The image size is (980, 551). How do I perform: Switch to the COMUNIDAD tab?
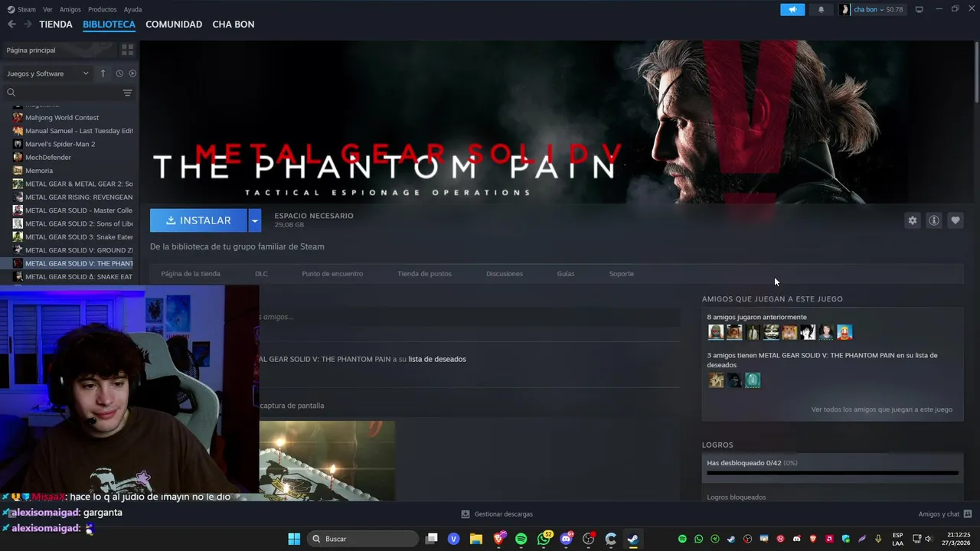(x=174, y=24)
